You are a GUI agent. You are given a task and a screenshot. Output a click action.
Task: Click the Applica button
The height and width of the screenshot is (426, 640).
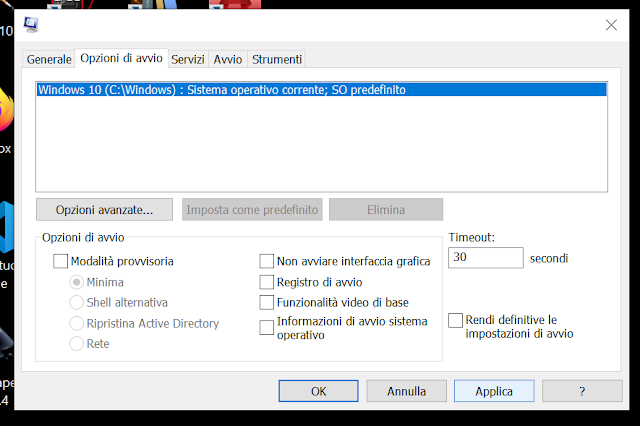click(x=494, y=391)
